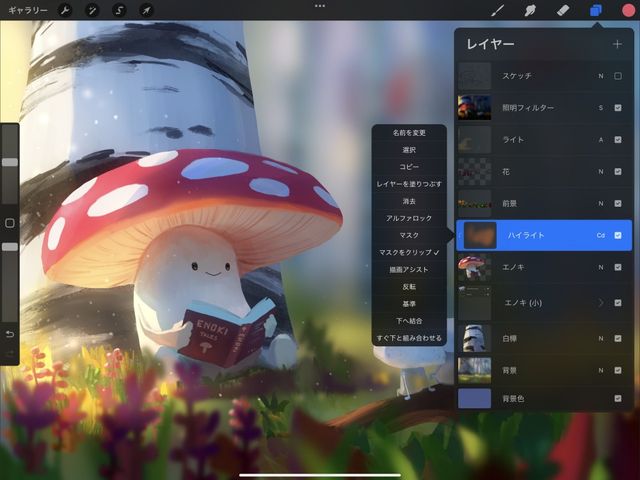Hide the 照明フィルター layer
Image resolution: width=640 pixels, height=480 pixels.
pos(618,108)
